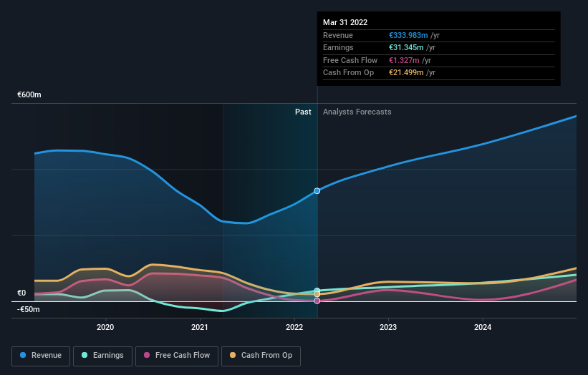588x375 pixels.
Task: Click the €0 y-axis label
Action: tap(21, 293)
